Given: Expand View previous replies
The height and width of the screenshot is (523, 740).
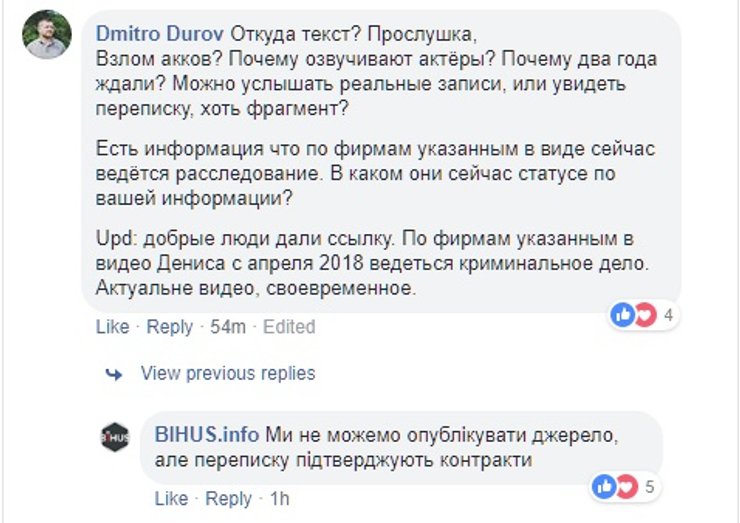Looking at the screenshot, I should (x=227, y=373).
